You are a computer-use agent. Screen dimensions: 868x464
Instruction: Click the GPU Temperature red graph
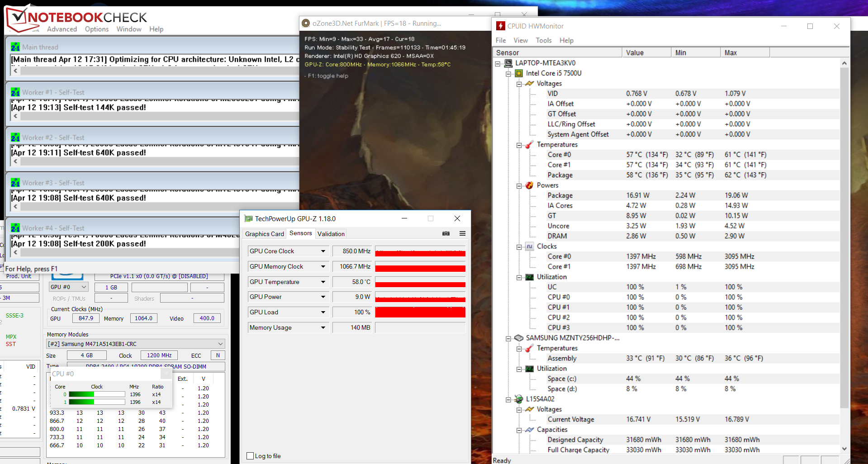(x=420, y=282)
